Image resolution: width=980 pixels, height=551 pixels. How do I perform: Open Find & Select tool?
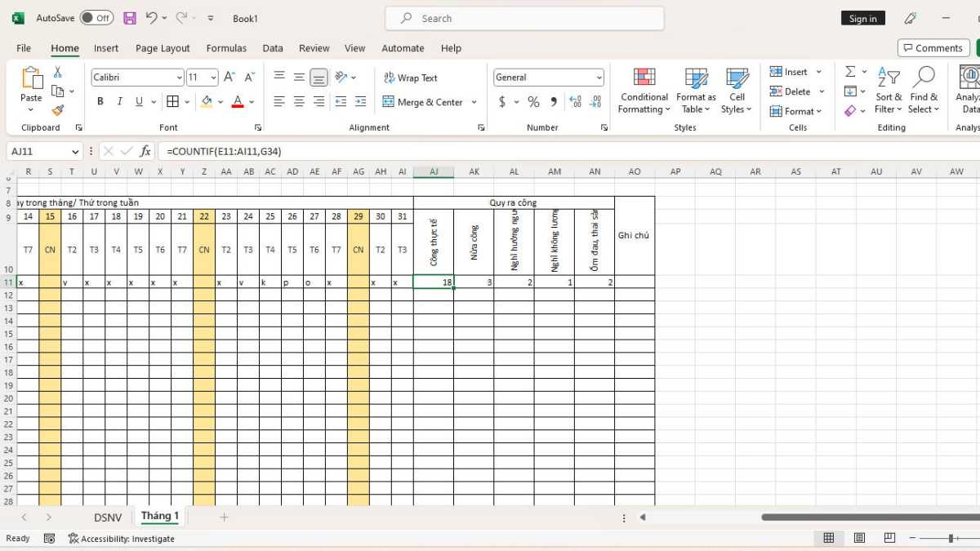tap(923, 91)
